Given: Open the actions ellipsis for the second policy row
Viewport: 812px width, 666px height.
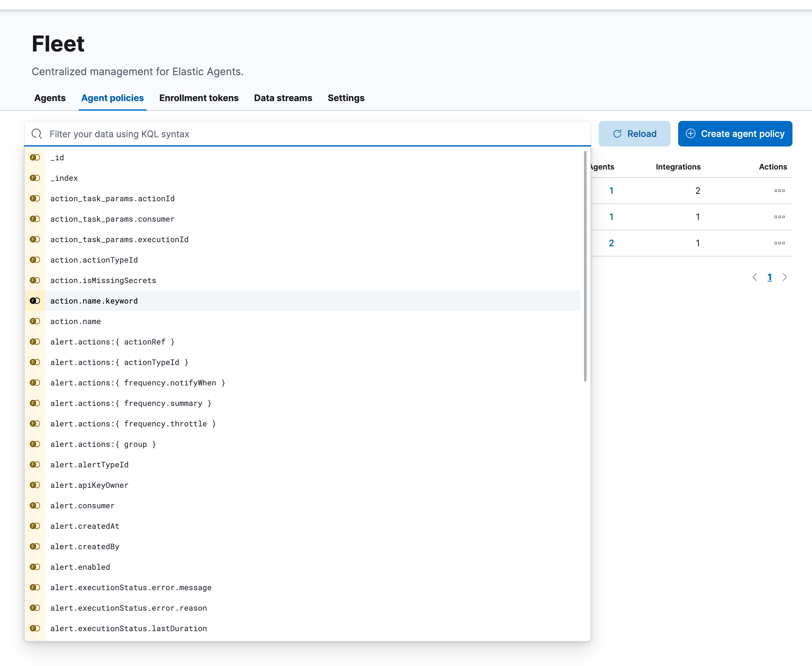Looking at the screenshot, I should (779, 217).
